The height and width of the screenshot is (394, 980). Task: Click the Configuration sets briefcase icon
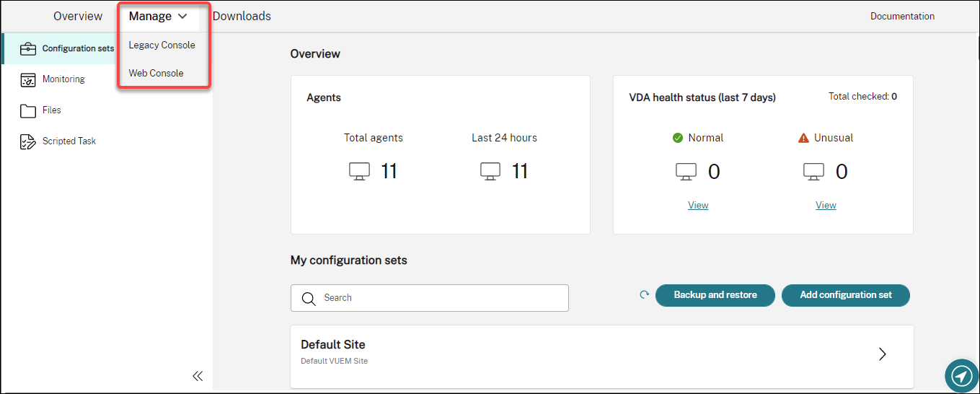coord(28,49)
